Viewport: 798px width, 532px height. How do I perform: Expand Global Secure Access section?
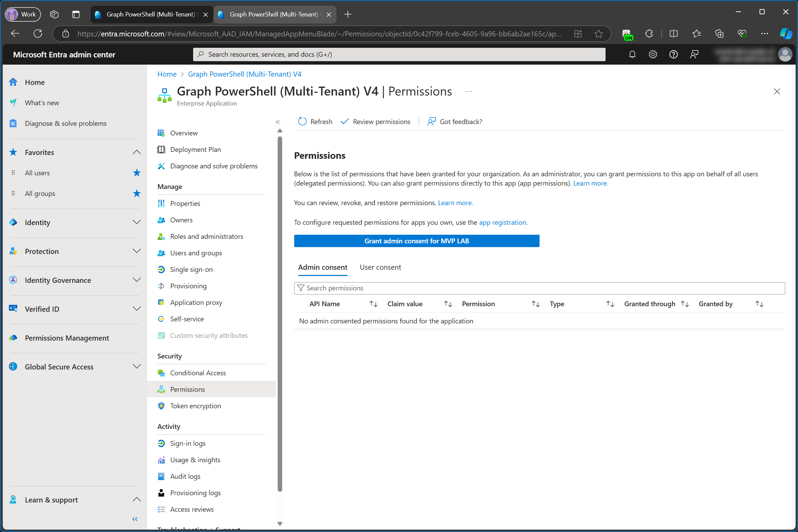(137, 367)
